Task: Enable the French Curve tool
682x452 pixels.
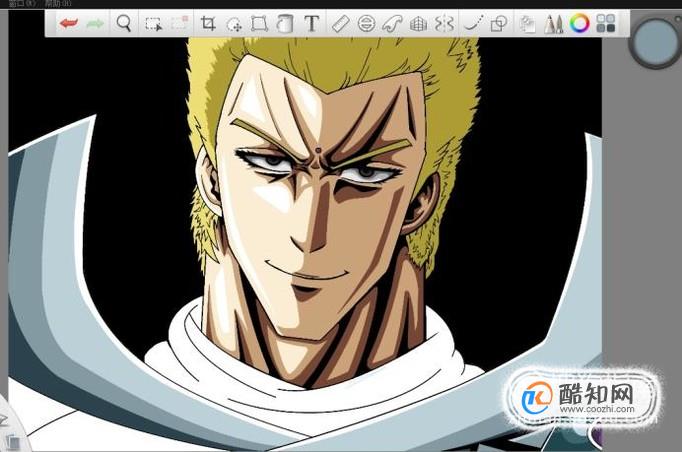Action: pos(392,23)
